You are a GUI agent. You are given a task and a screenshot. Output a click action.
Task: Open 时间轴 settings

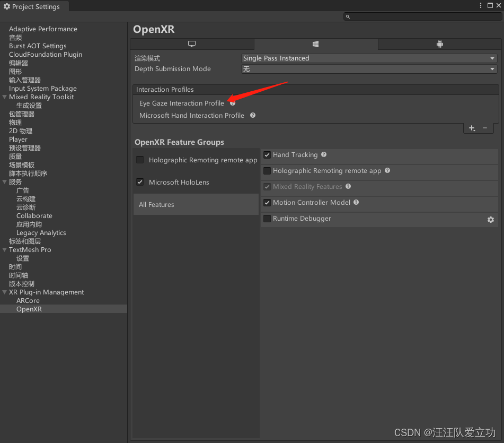click(x=19, y=275)
